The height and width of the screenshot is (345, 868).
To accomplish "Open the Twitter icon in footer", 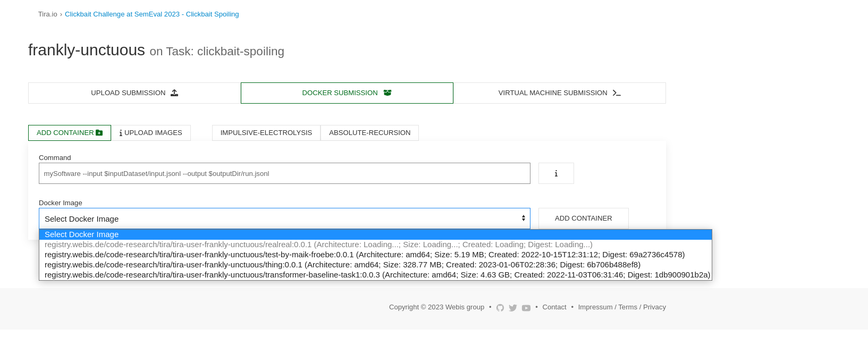I will pyautogui.click(x=513, y=308).
